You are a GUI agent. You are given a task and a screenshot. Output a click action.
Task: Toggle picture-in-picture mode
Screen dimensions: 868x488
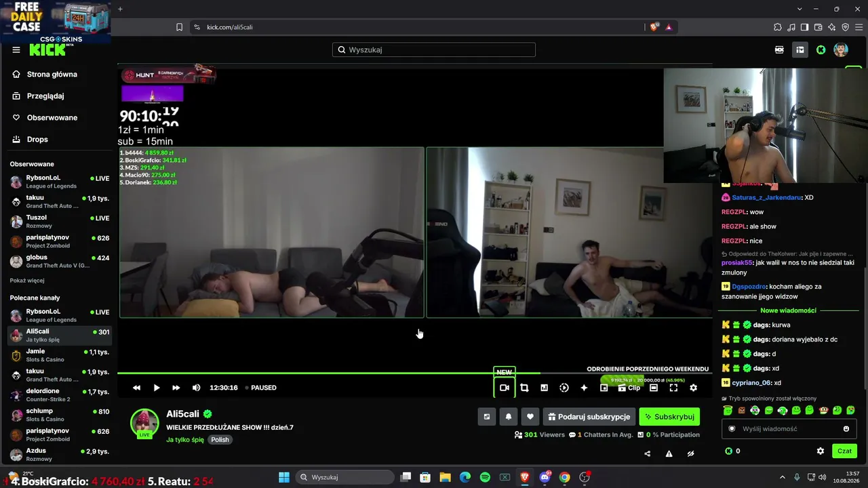604,388
